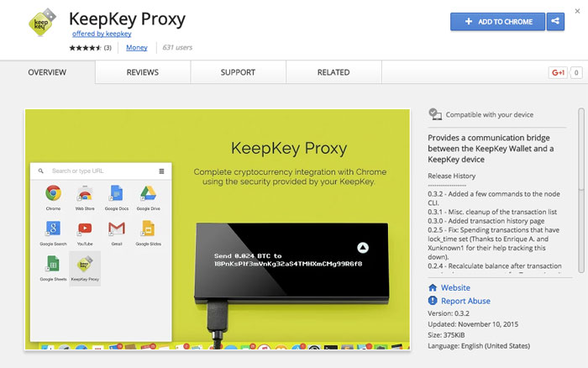Close the extension detail dialog with X

point(578,11)
